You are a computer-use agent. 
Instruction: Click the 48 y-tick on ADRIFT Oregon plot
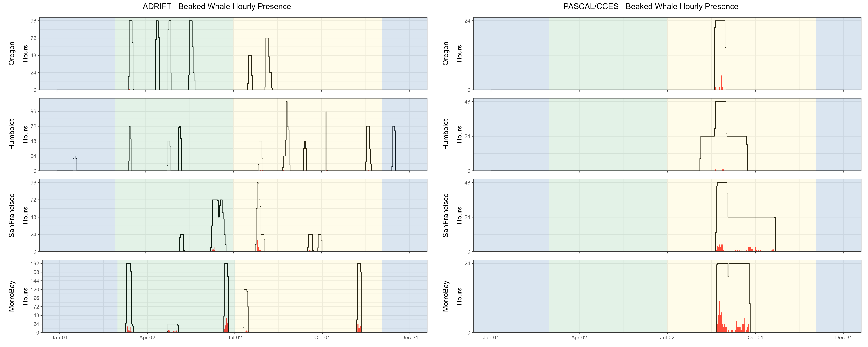point(33,55)
